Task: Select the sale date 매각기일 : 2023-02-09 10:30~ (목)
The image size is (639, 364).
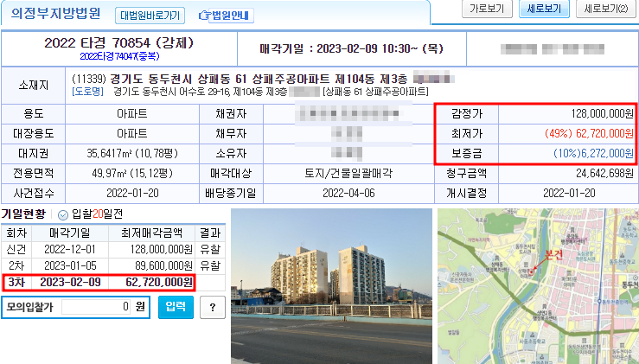Action: [x=351, y=49]
